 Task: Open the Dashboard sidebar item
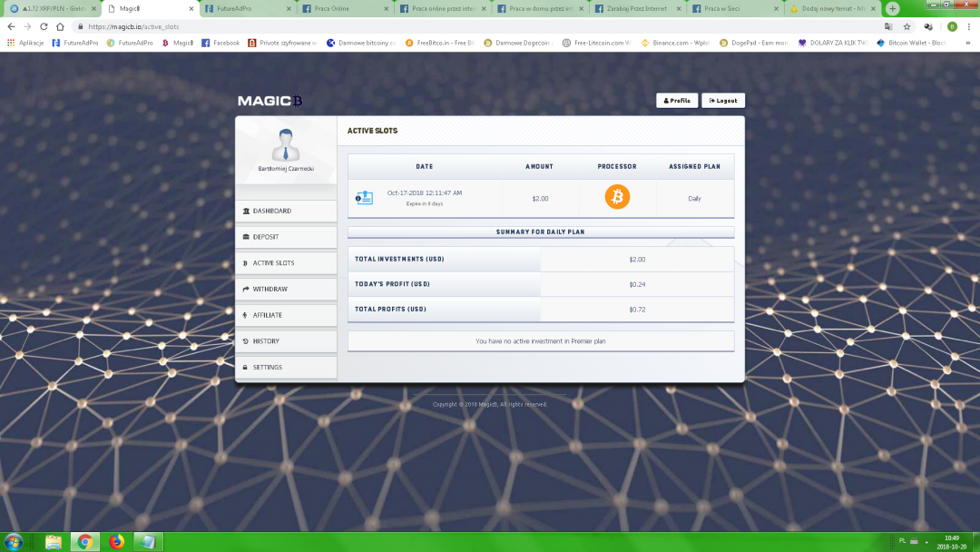coord(286,212)
